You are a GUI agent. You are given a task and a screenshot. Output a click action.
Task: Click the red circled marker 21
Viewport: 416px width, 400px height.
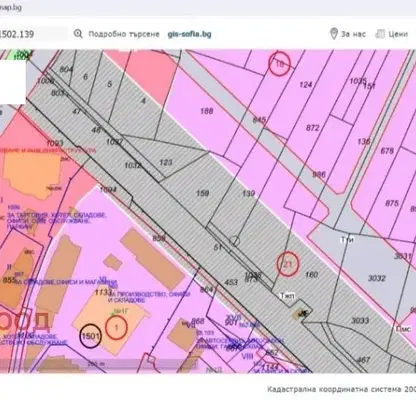point(288,264)
